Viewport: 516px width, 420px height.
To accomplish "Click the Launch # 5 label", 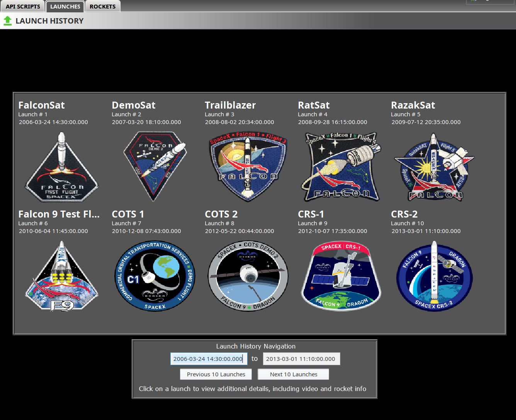I will 406,114.
